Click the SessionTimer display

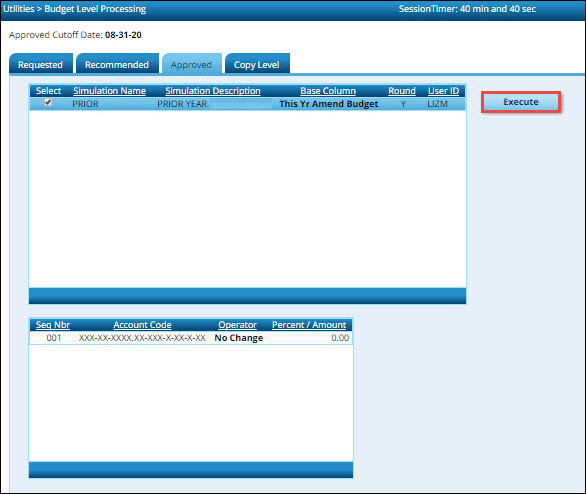[x=467, y=9]
